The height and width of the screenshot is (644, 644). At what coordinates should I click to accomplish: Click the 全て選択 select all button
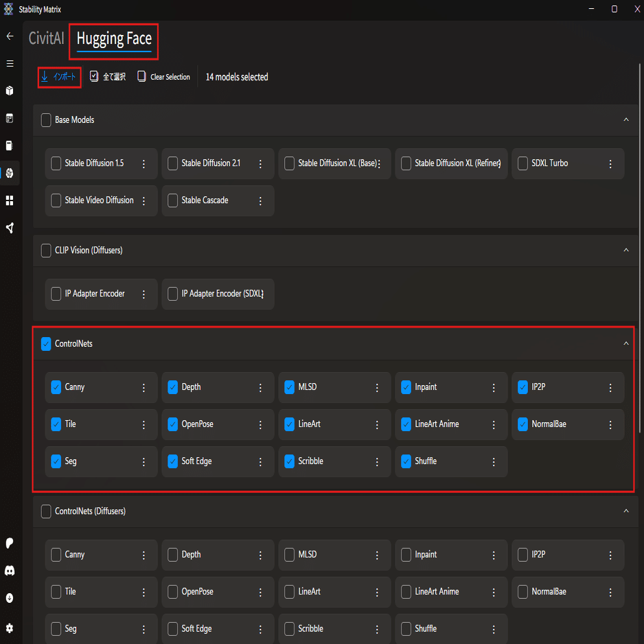108,77
